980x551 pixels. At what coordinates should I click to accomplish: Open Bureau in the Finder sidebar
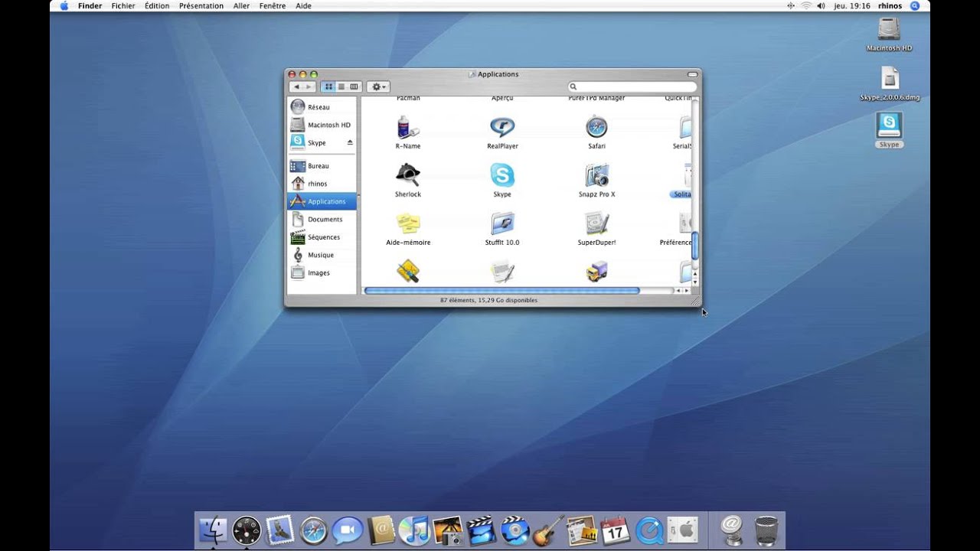[x=322, y=166]
